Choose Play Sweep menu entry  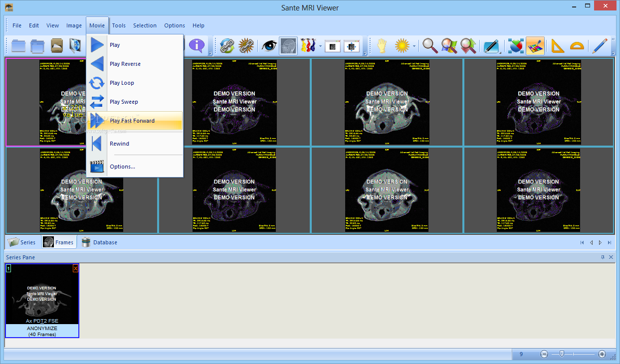click(x=135, y=102)
